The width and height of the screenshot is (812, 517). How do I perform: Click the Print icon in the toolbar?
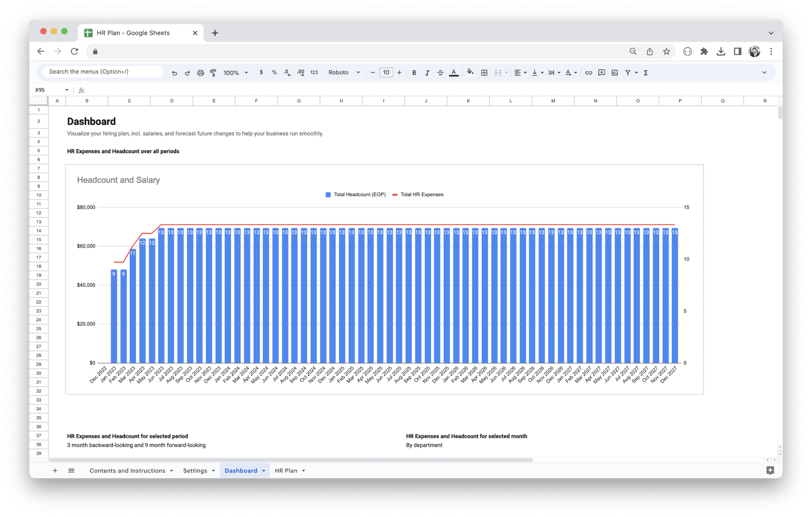click(x=200, y=72)
